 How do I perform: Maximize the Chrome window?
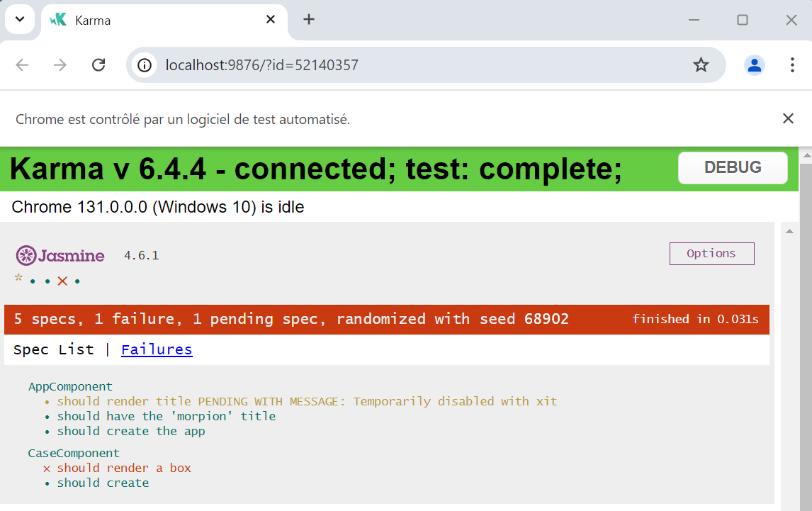point(742,20)
